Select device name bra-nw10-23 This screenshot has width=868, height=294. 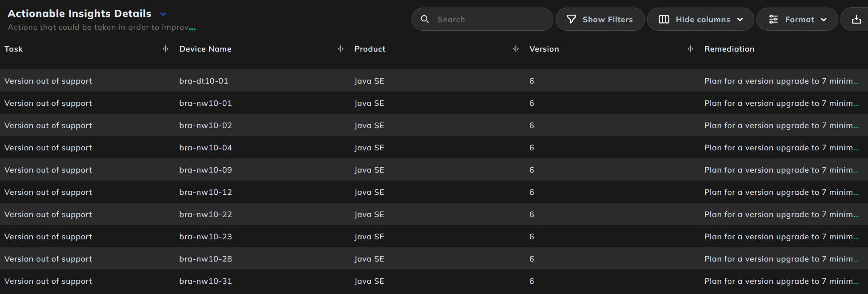[205, 237]
